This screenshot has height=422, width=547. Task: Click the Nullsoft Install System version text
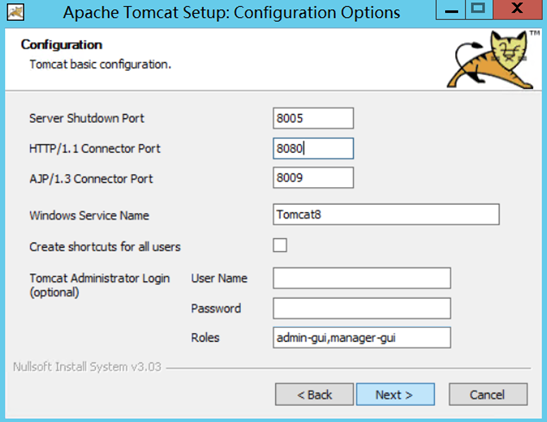87,367
